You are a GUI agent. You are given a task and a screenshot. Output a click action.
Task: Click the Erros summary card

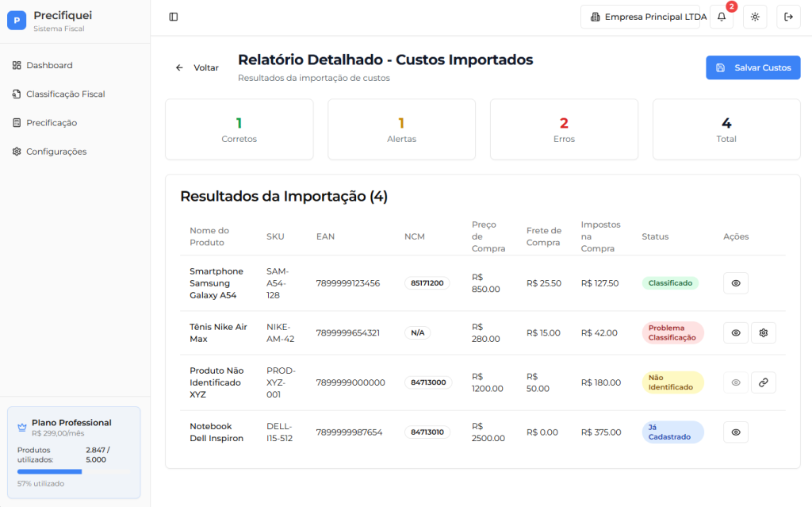tap(564, 129)
